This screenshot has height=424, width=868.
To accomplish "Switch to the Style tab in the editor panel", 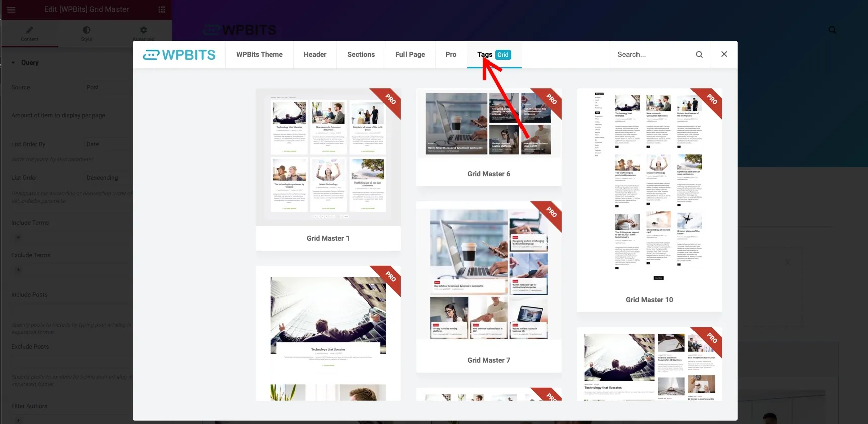I will (x=86, y=34).
